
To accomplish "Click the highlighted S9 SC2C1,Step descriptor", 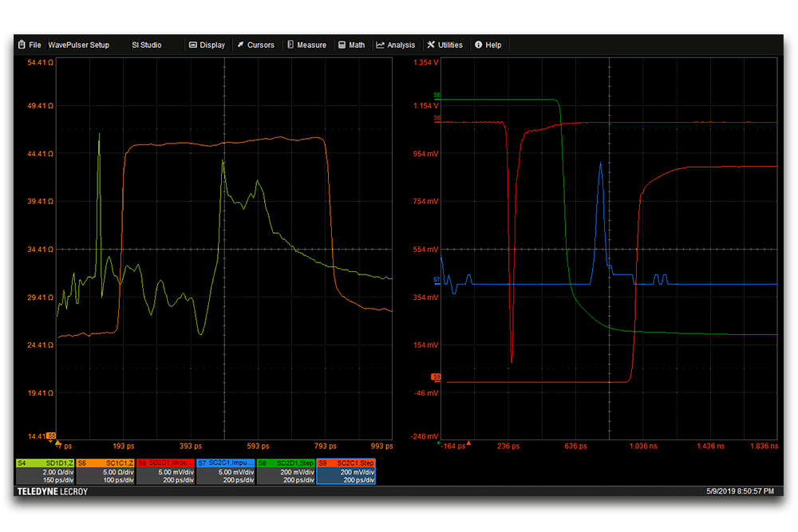I will pos(346,471).
